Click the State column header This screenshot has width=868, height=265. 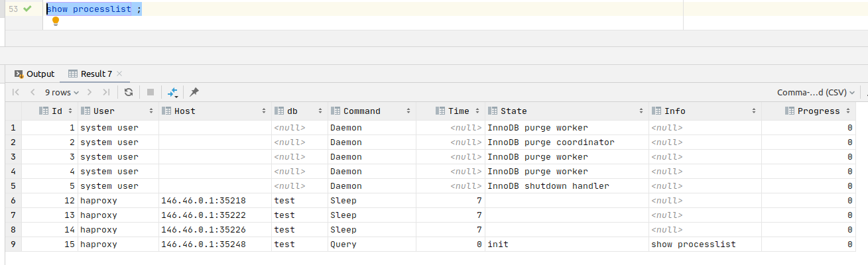pyautogui.click(x=513, y=111)
